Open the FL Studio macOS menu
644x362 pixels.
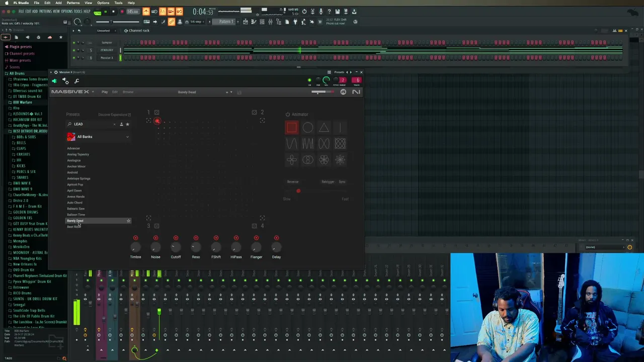coord(21,3)
